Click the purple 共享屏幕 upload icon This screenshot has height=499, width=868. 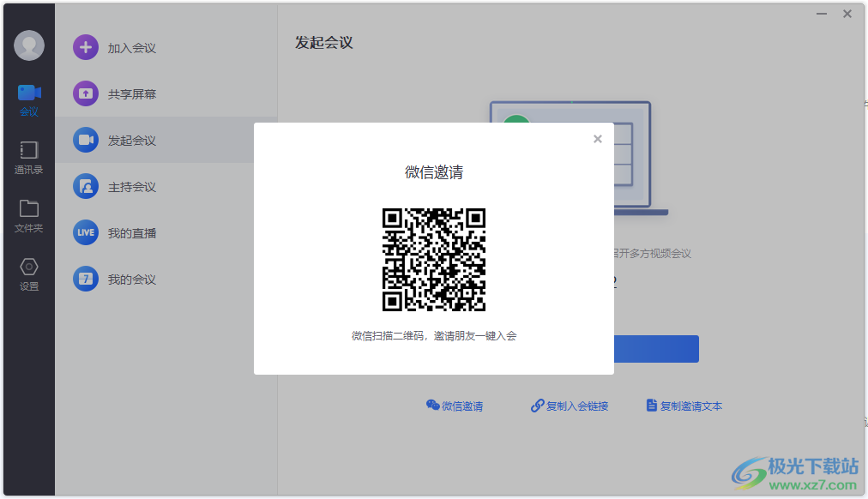click(86, 93)
